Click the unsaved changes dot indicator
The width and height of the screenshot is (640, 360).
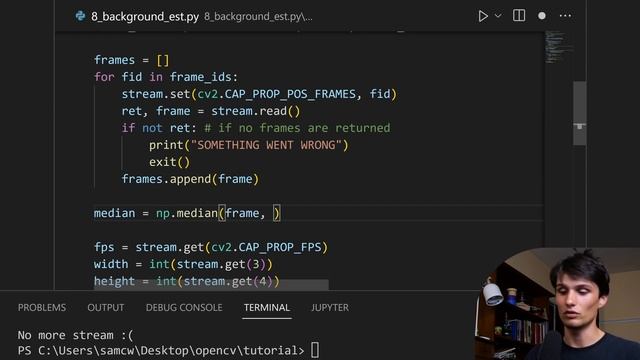point(542,16)
